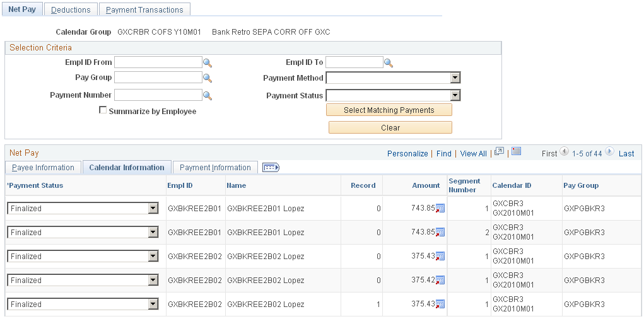Expand the Payment Method dropdown
The height and width of the screenshot is (319, 644).
[x=455, y=78]
